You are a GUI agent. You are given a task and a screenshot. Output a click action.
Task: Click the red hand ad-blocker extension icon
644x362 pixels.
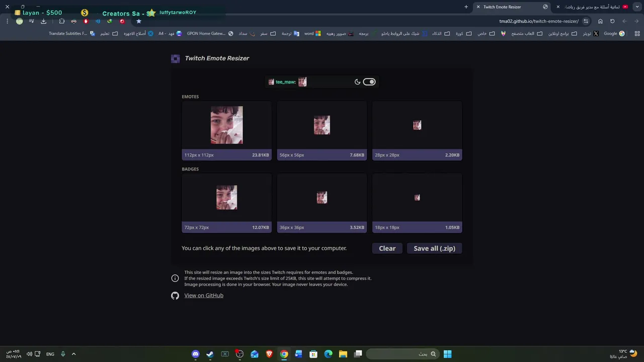point(86,21)
